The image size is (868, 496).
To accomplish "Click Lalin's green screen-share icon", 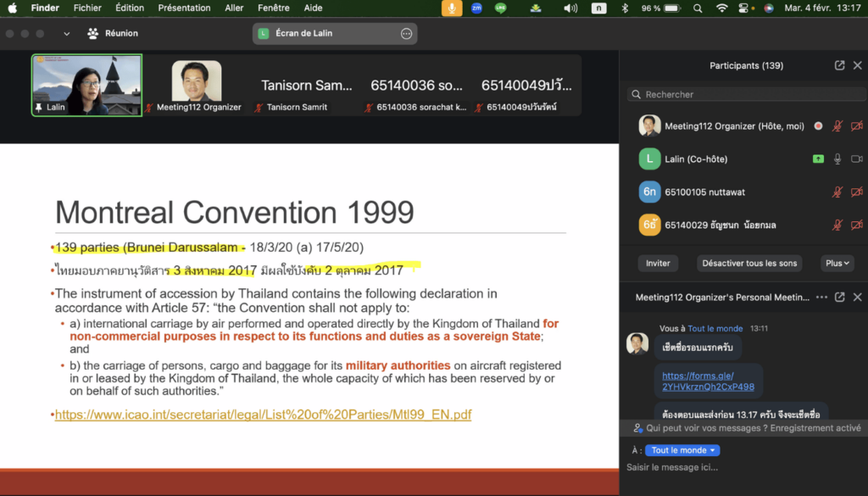I will pyautogui.click(x=818, y=159).
